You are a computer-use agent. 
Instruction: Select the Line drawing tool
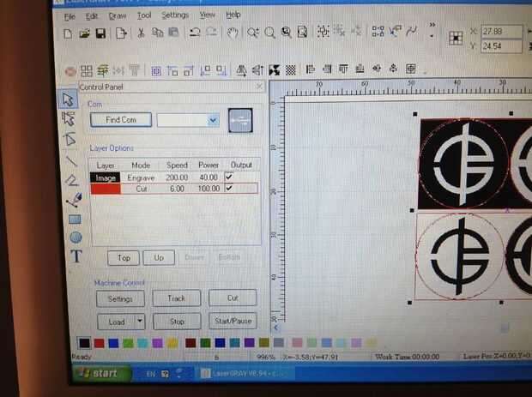click(x=71, y=160)
